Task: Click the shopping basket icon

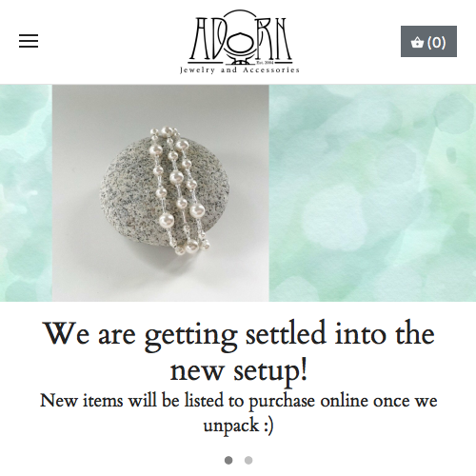Action: (x=417, y=42)
